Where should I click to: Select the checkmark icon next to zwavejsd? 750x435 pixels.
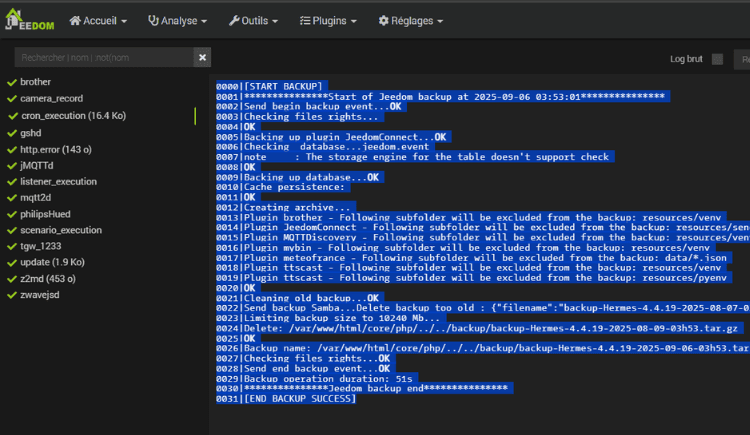pos(12,297)
